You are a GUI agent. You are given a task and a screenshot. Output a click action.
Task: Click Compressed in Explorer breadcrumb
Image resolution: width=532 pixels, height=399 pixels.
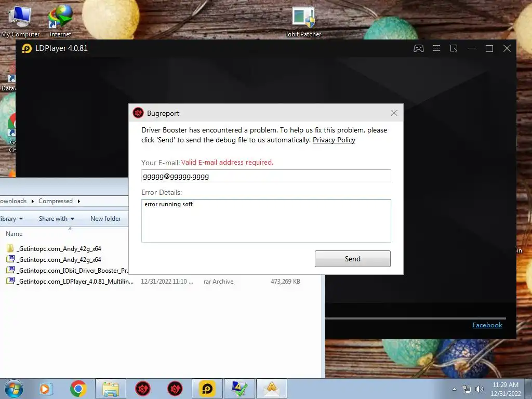coord(55,201)
